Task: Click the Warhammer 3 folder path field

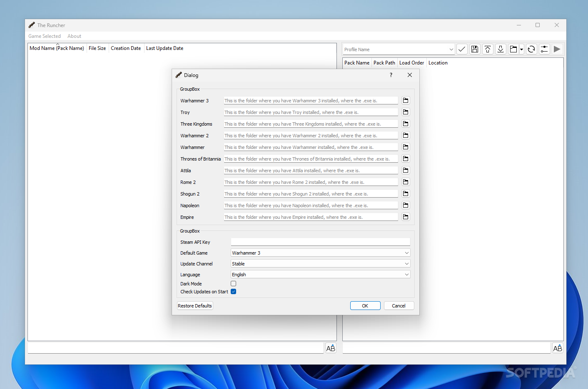Action: coord(311,101)
